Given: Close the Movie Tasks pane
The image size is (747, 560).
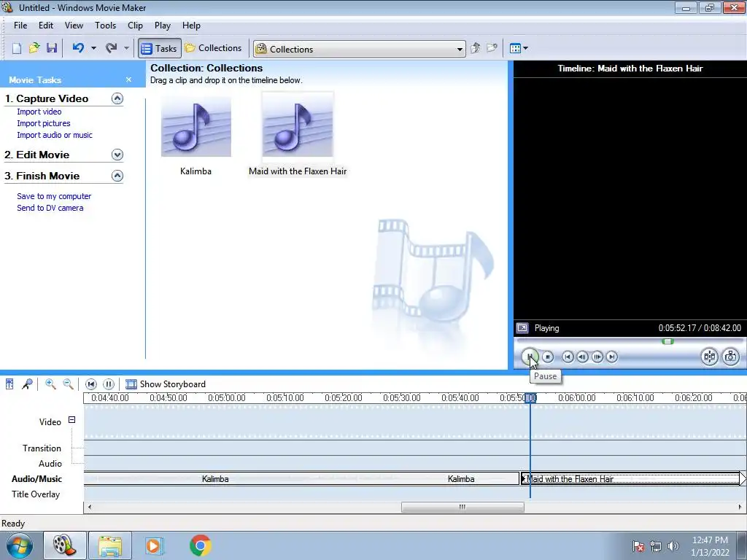Looking at the screenshot, I should coord(128,79).
